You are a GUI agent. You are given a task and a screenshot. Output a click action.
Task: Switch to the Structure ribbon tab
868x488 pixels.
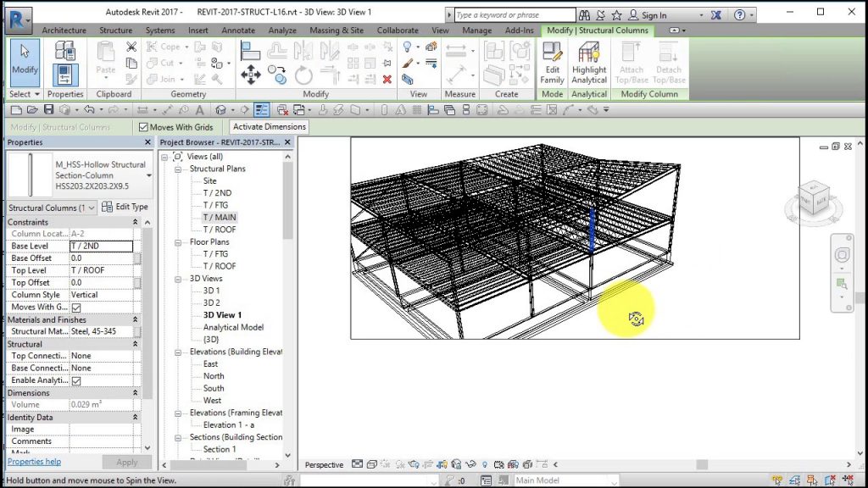coord(115,30)
